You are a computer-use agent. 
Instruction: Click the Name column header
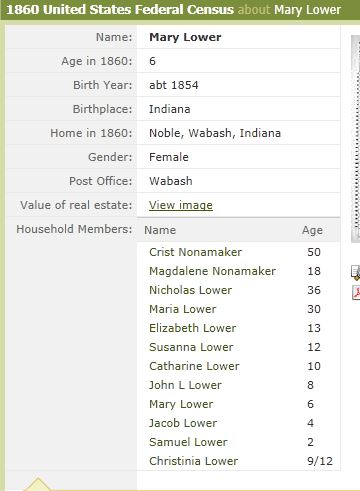pos(160,230)
